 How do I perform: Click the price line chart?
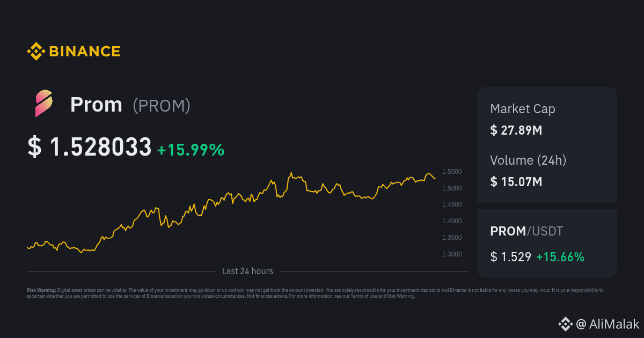[x=231, y=212]
